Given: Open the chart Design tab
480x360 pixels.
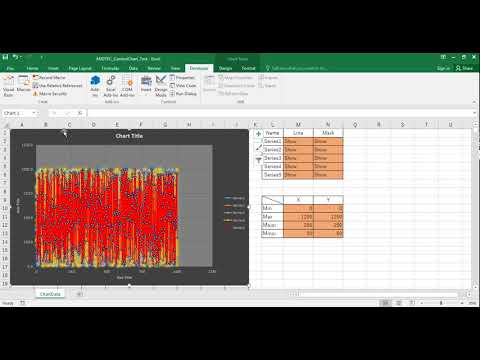Looking at the screenshot, I should [225, 68].
